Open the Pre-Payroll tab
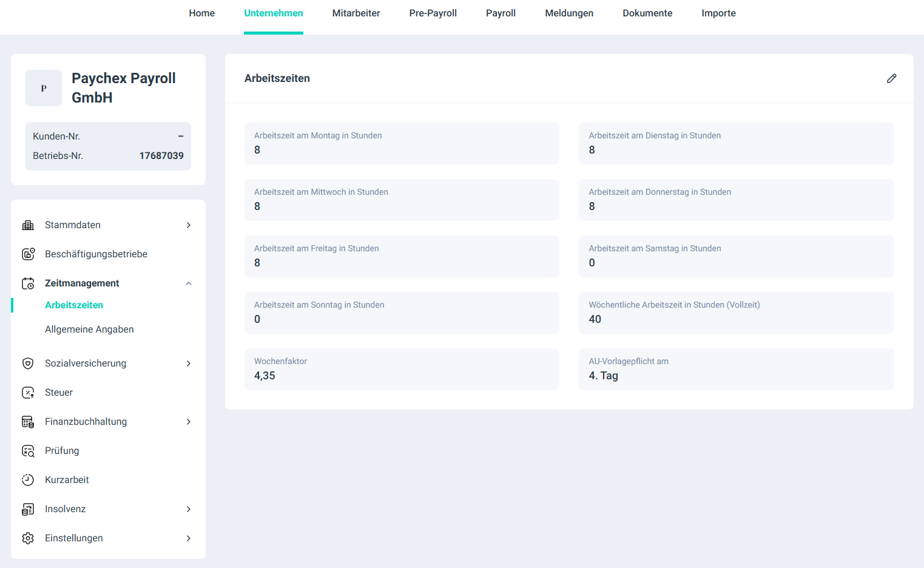Viewport: 924px width, 568px height. click(433, 13)
